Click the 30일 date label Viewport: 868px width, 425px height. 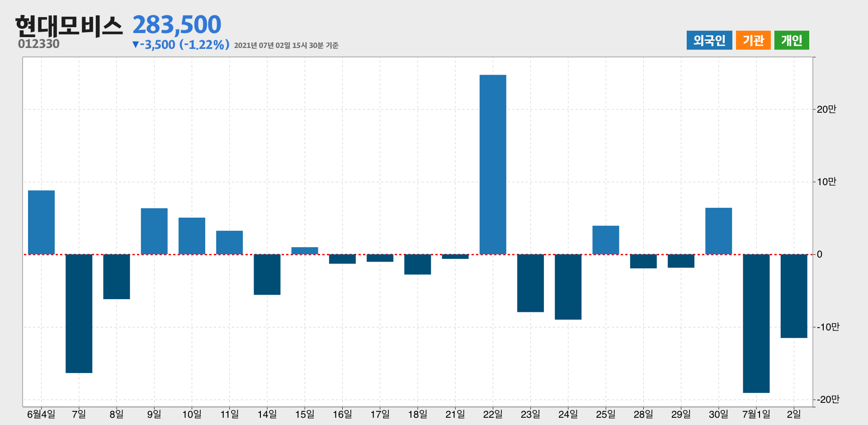(719, 414)
